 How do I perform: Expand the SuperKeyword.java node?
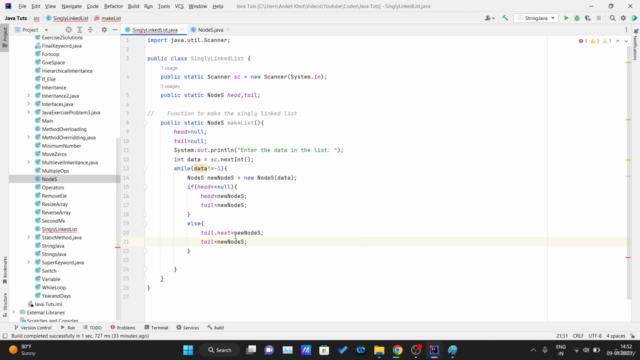[x=29, y=262]
